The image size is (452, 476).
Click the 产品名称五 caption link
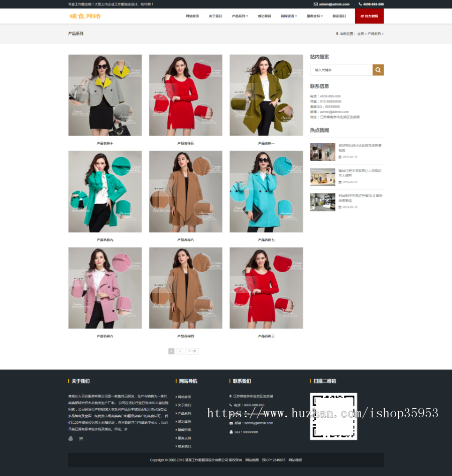tap(185, 143)
